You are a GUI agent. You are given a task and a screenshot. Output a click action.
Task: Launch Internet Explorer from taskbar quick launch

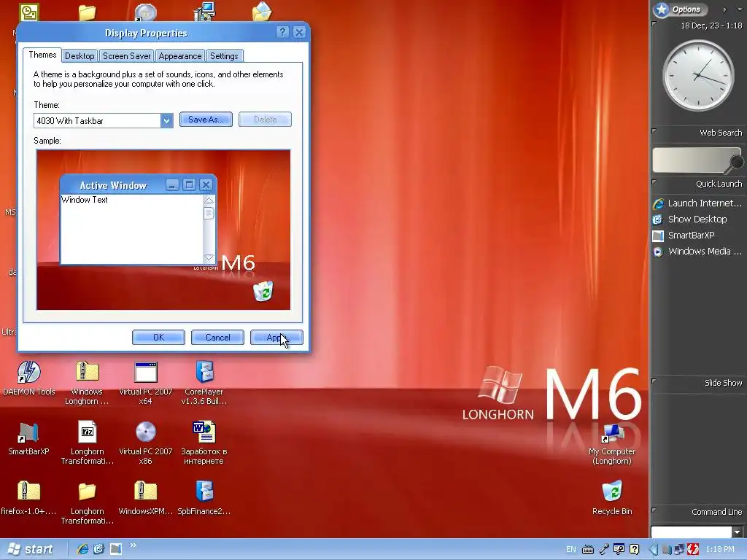[83, 549]
